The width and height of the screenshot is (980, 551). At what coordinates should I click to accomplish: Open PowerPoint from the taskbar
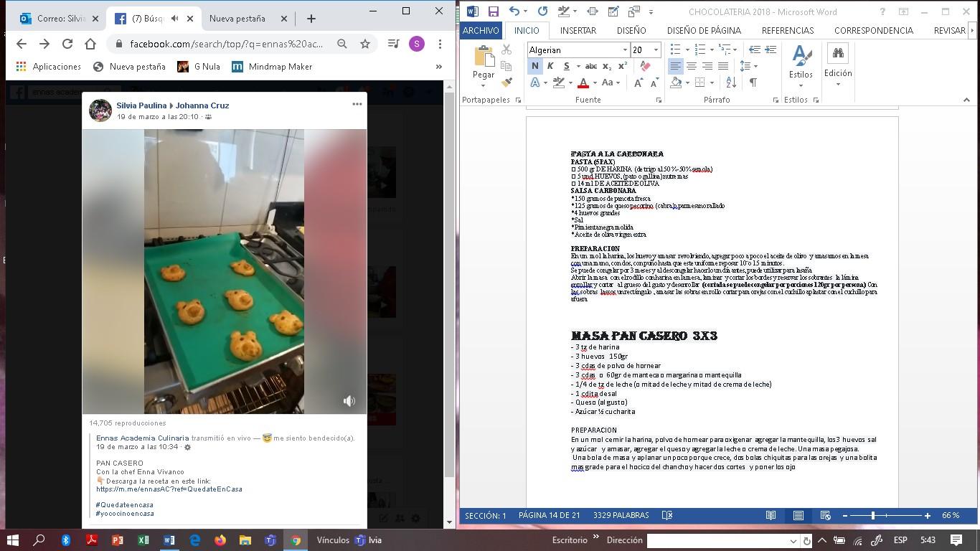(x=118, y=540)
